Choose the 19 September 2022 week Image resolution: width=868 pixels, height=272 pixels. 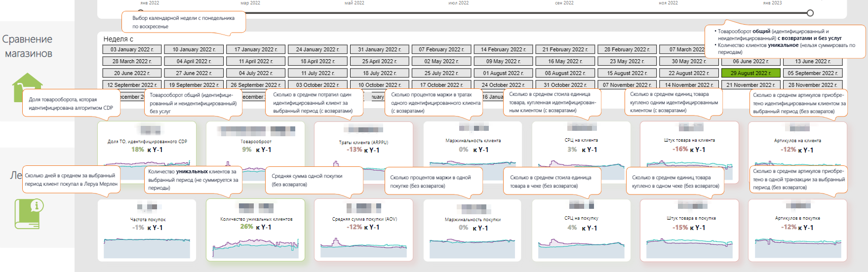[x=194, y=85]
